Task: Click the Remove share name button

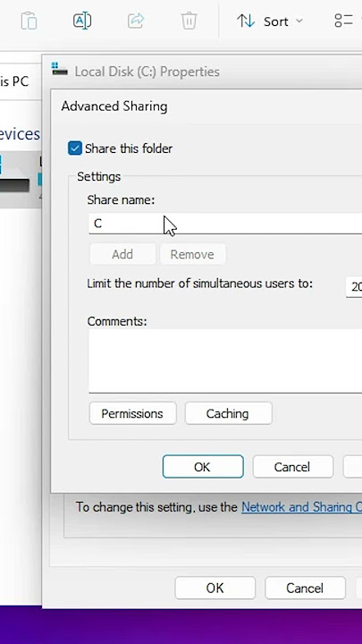Action: pos(192,254)
